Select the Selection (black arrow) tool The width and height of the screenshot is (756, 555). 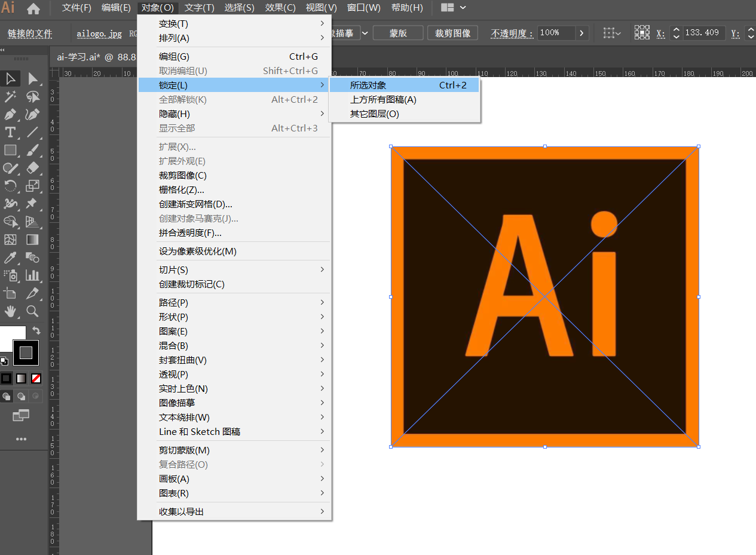click(x=10, y=78)
